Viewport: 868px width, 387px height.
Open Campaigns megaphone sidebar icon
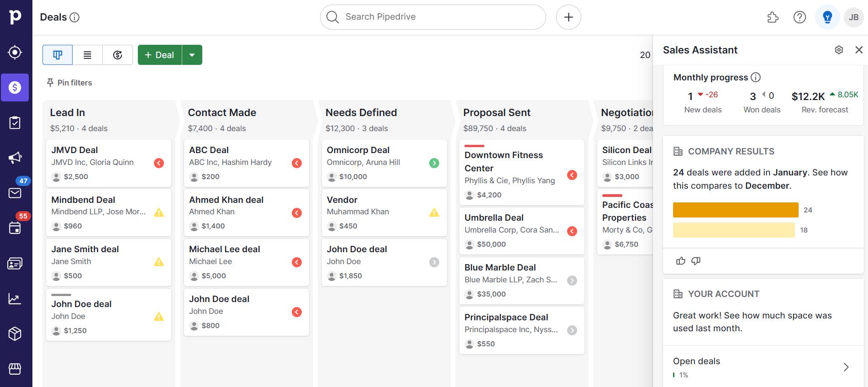[15, 158]
